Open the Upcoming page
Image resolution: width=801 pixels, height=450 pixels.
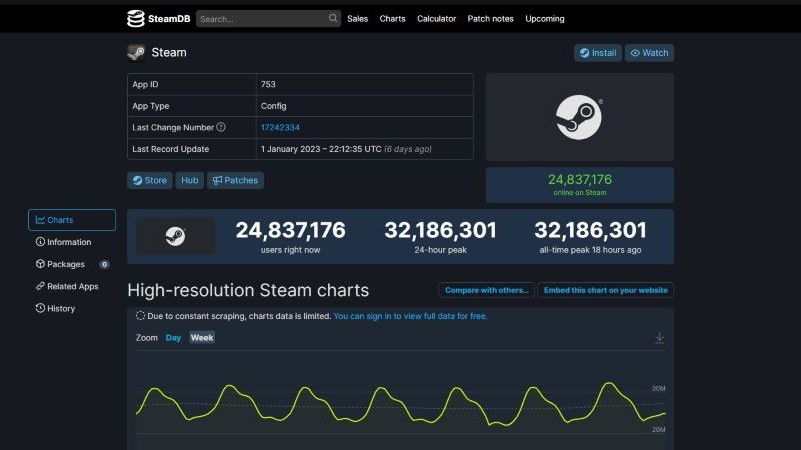tap(545, 19)
